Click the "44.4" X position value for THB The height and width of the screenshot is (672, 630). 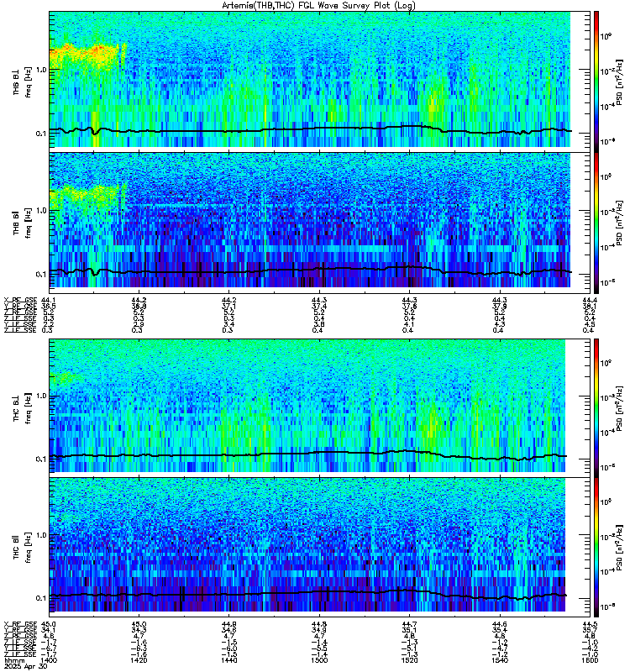pyautogui.click(x=590, y=301)
